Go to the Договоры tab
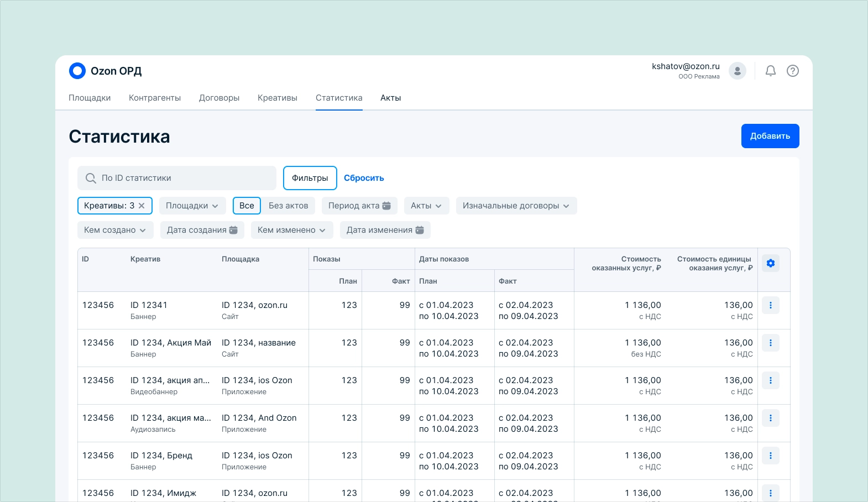The width and height of the screenshot is (868, 502). click(219, 98)
